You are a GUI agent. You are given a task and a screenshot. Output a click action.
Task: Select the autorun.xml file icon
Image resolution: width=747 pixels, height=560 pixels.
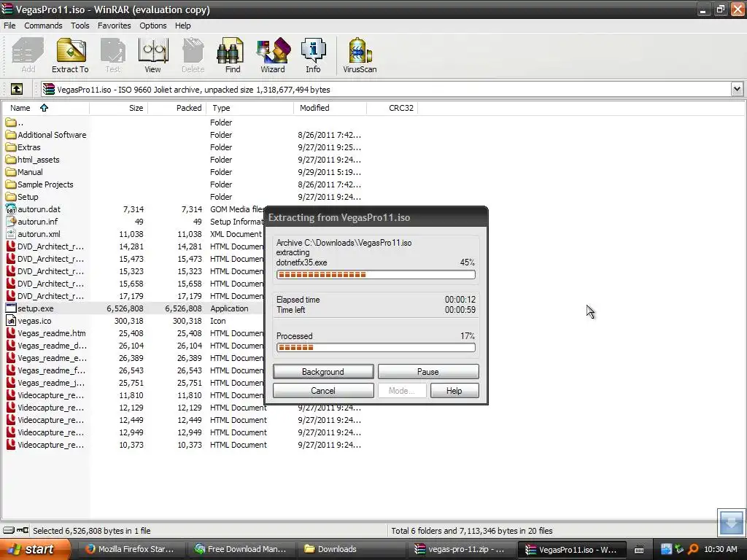tap(11, 234)
